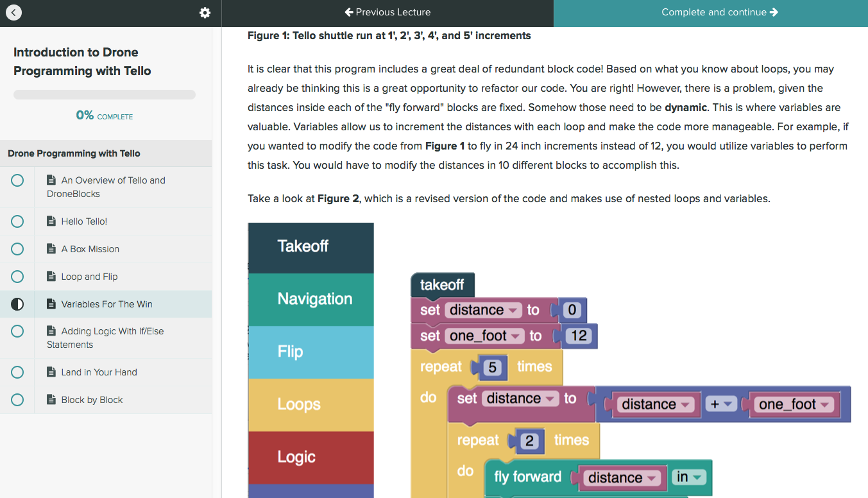868x498 pixels.
Task: Open the settings gear icon
Action: [205, 13]
